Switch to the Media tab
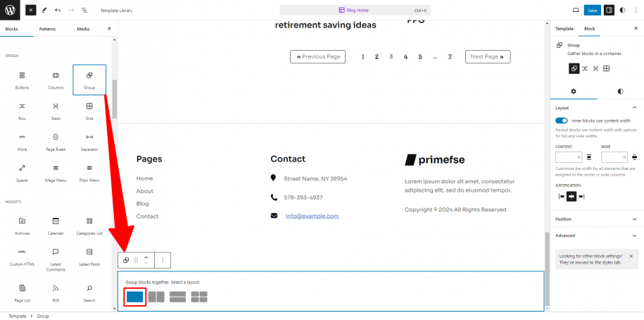644x320 pixels. point(83,29)
